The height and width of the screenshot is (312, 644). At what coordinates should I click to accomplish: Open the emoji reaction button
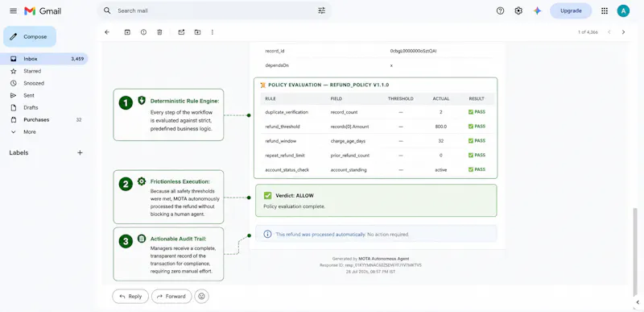[202, 296]
